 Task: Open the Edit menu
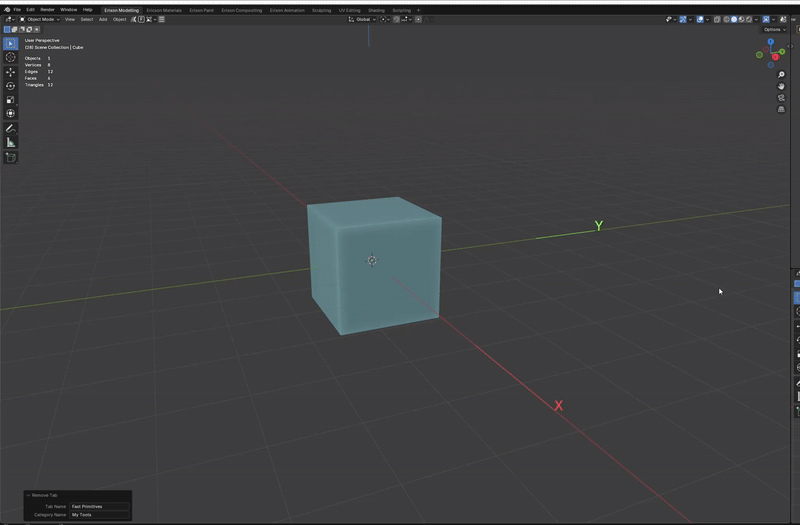pos(31,10)
